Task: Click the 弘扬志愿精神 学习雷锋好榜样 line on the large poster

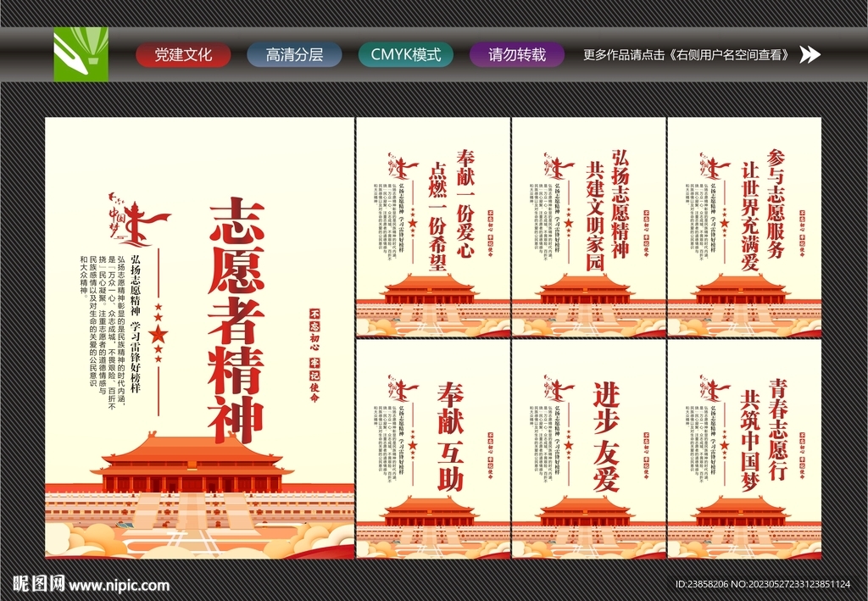Action: click(136, 323)
